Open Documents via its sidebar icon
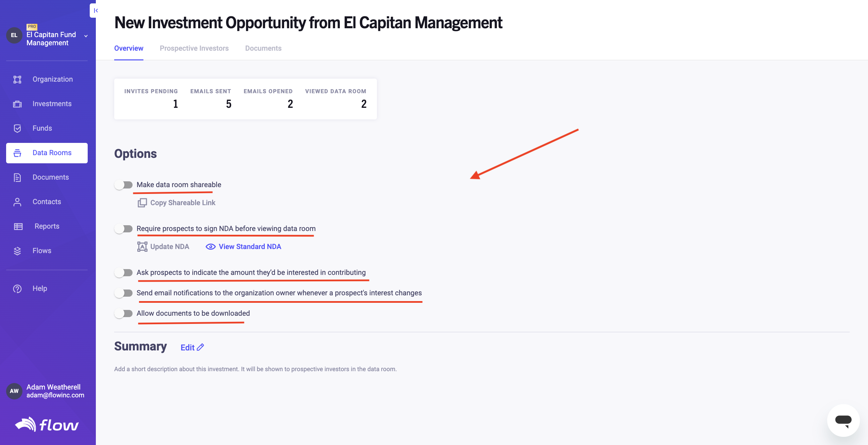This screenshot has height=445, width=868. (17, 178)
